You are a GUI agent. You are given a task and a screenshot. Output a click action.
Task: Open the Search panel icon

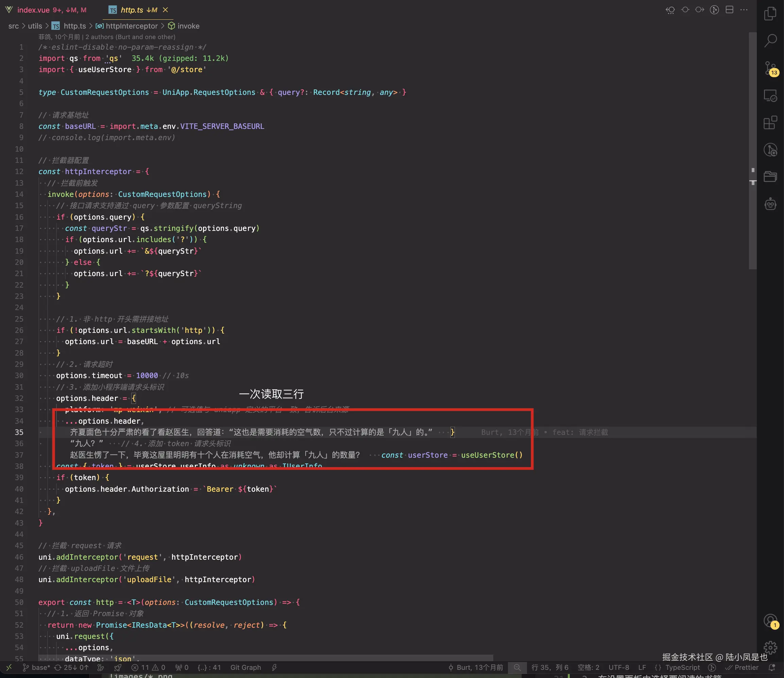pos(770,40)
